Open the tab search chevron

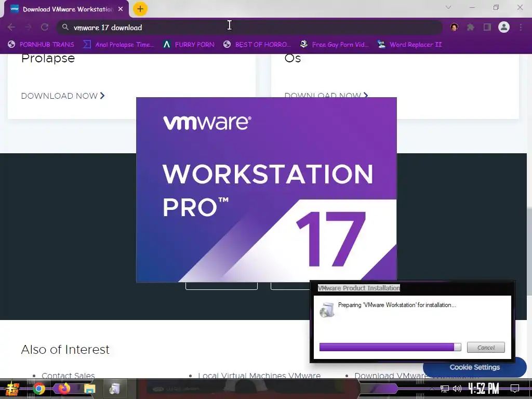(x=448, y=7)
